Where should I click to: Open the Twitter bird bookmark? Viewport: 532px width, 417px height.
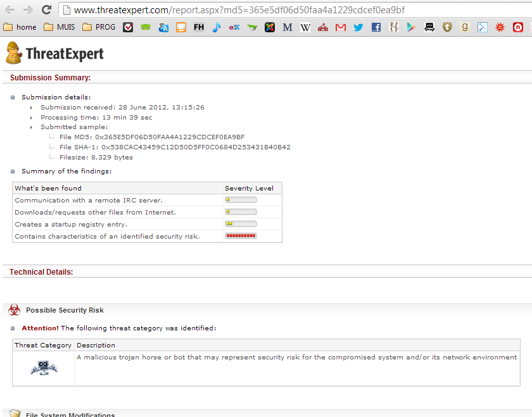click(358, 27)
